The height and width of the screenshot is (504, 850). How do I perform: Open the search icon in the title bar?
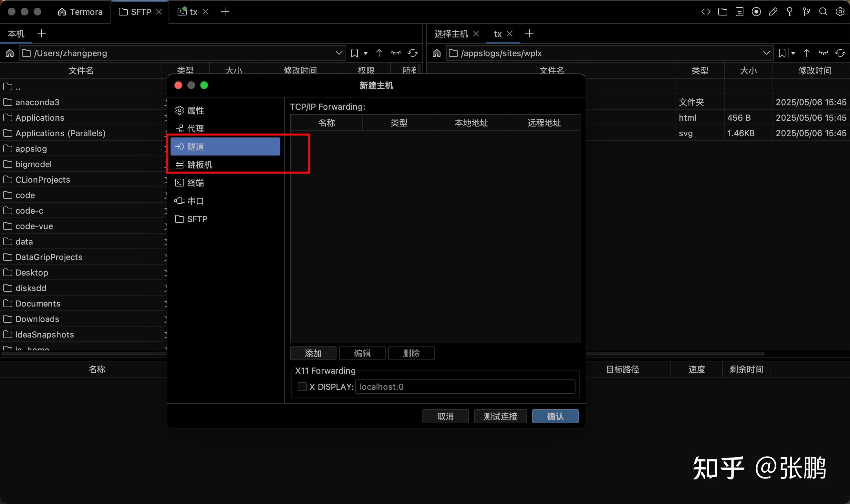pos(823,12)
